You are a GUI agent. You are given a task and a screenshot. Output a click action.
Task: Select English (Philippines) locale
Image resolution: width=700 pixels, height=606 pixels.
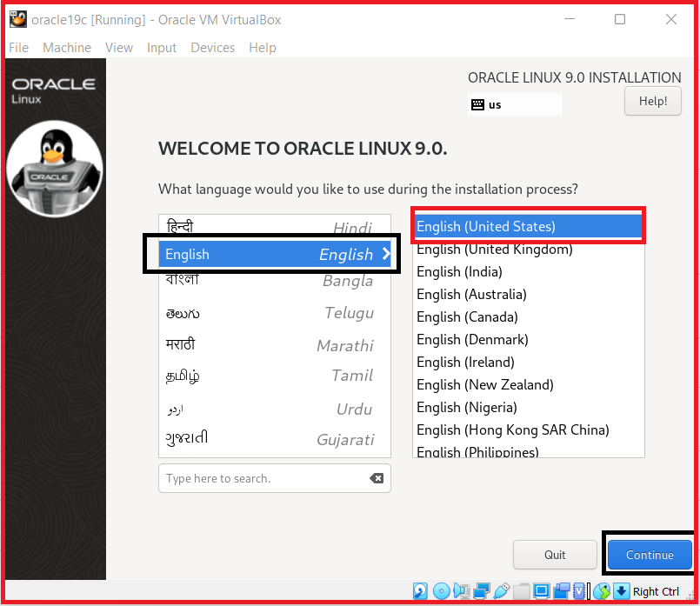pyautogui.click(x=529, y=450)
